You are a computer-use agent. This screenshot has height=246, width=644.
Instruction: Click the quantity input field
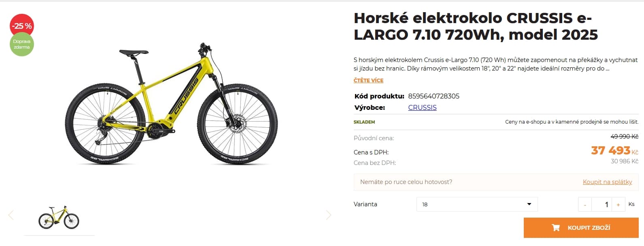pyautogui.click(x=601, y=205)
